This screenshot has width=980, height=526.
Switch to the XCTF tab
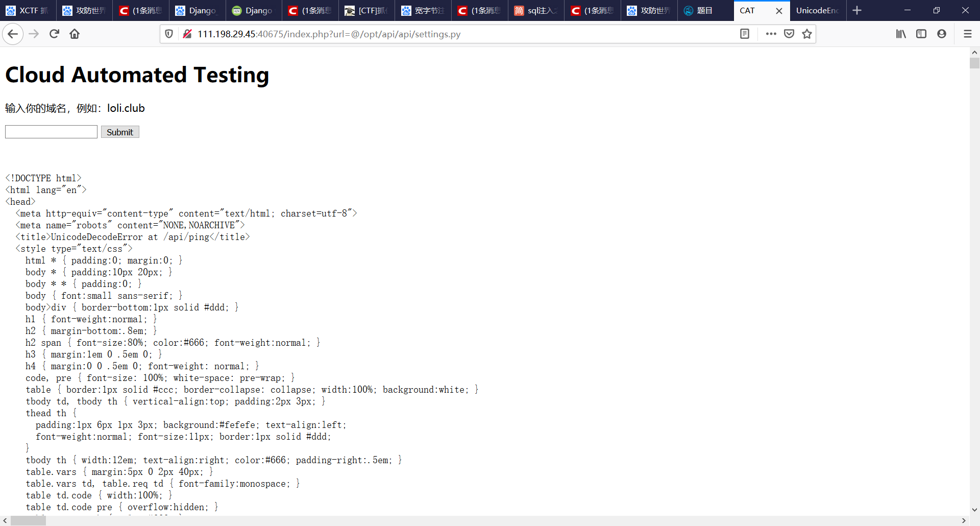click(x=28, y=10)
